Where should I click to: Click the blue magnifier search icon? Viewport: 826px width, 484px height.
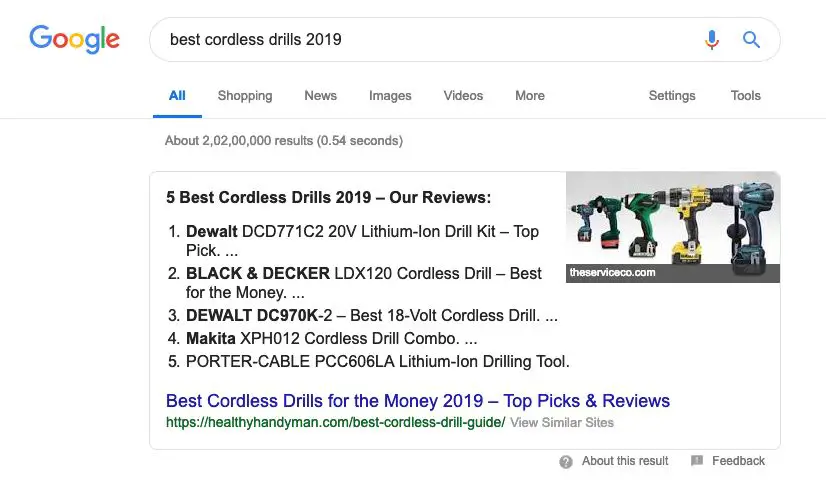click(751, 39)
